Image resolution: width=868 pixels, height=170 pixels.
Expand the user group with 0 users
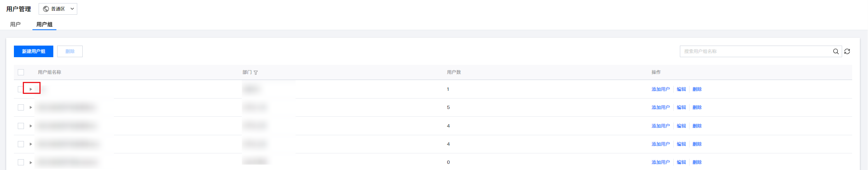(31, 162)
